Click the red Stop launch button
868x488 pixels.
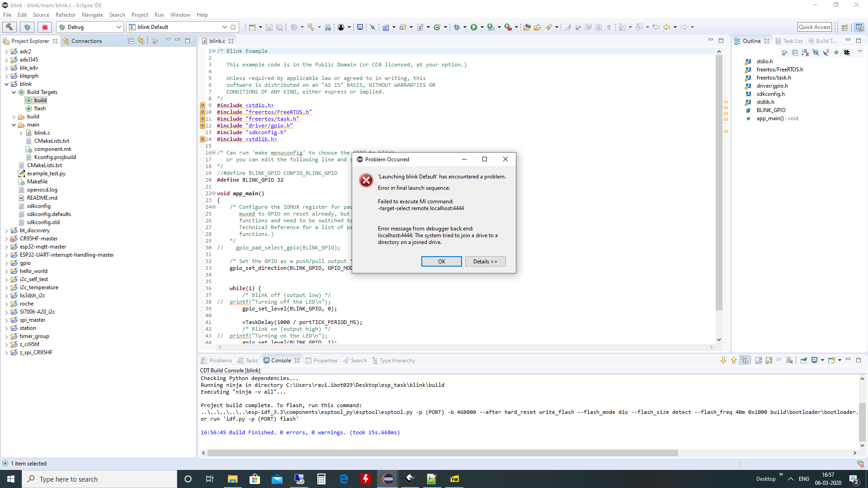(45, 27)
